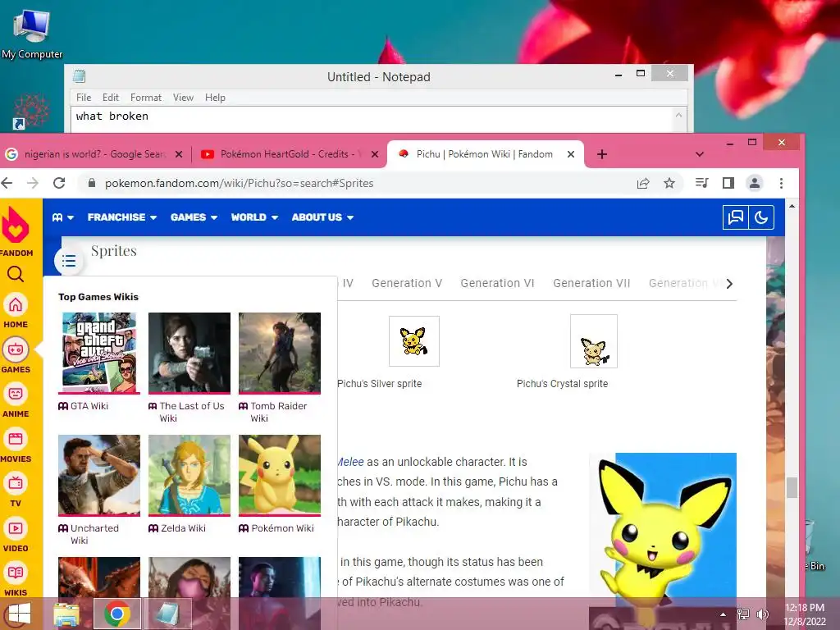The height and width of the screenshot is (630, 840).
Task: Open Notepad View menu
Action: (183, 98)
